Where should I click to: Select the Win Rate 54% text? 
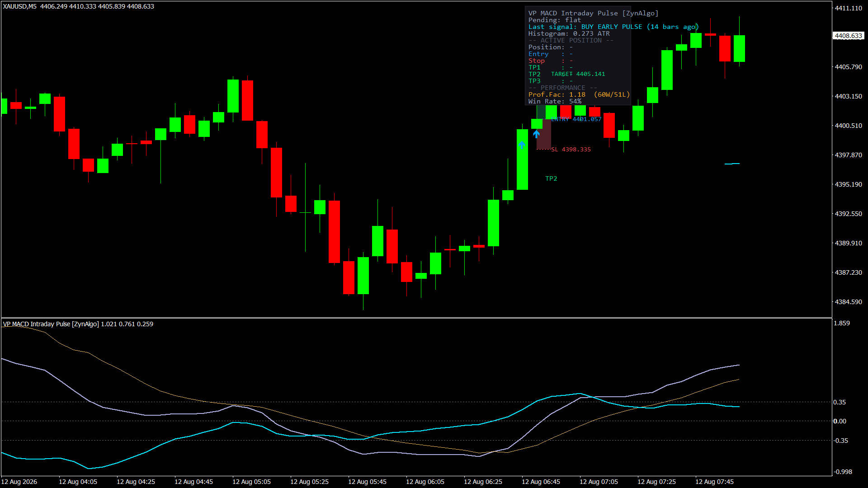pyautogui.click(x=555, y=101)
